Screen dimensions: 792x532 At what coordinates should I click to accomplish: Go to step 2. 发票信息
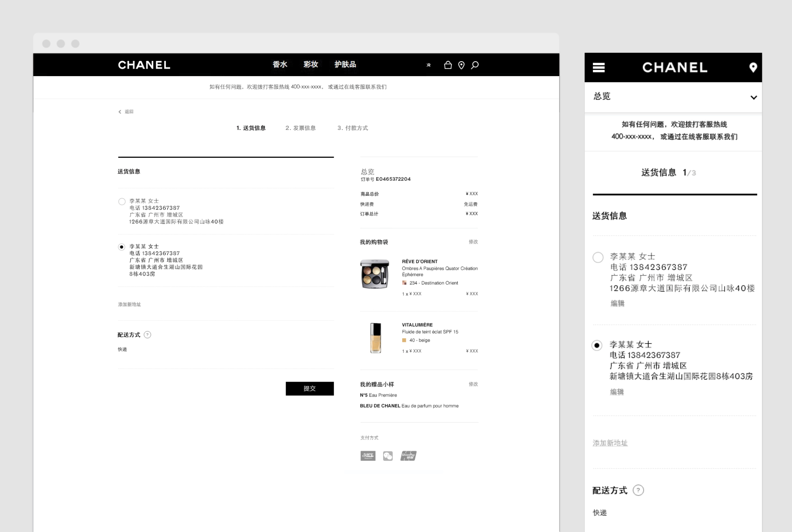click(300, 128)
